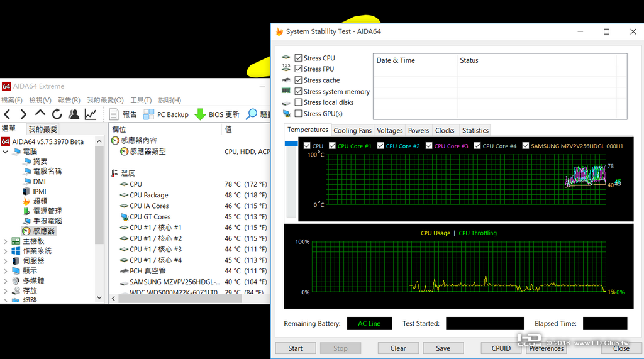Switch to the Cooling Fans tab

[x=352, y=130]
